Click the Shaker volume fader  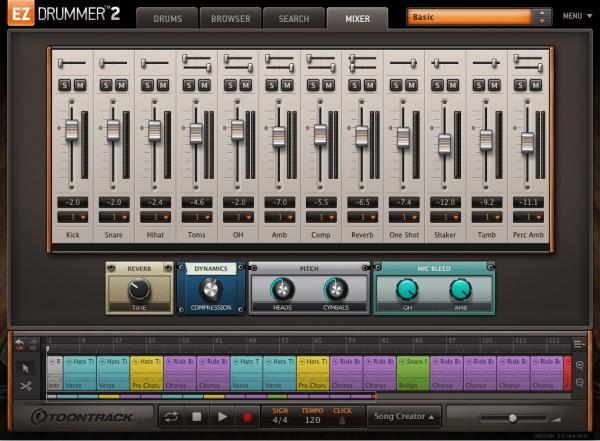coord(444,144)
